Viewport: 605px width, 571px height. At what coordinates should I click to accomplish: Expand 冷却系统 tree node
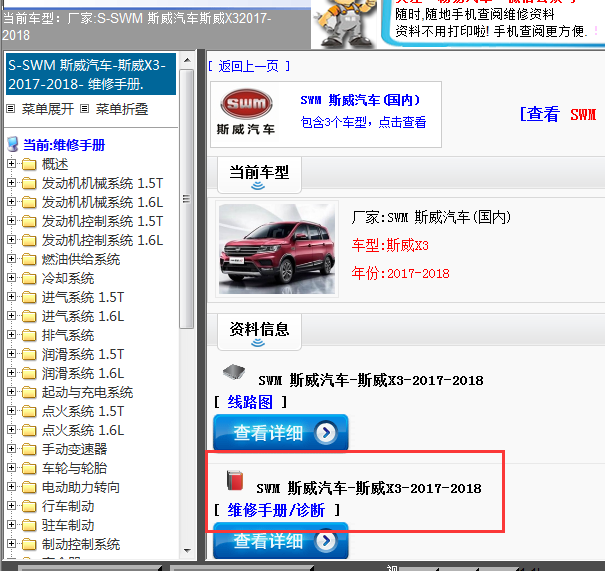(x=11, y=278)
